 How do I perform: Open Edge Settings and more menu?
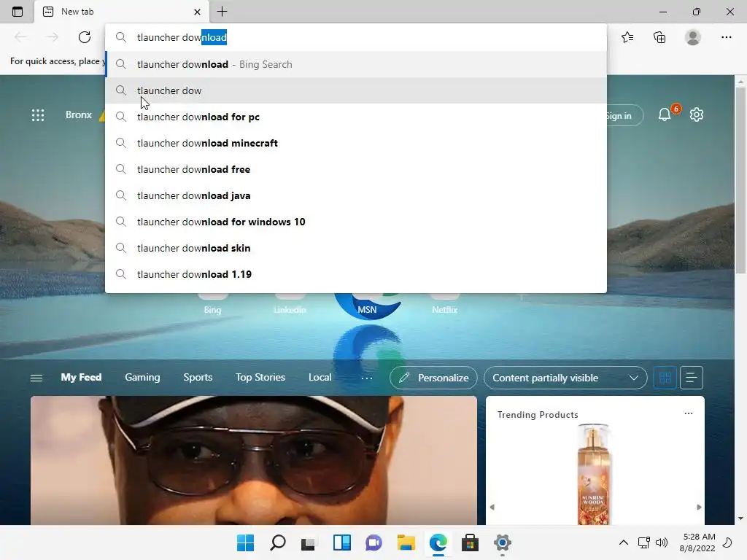click(x=726, y=37)
